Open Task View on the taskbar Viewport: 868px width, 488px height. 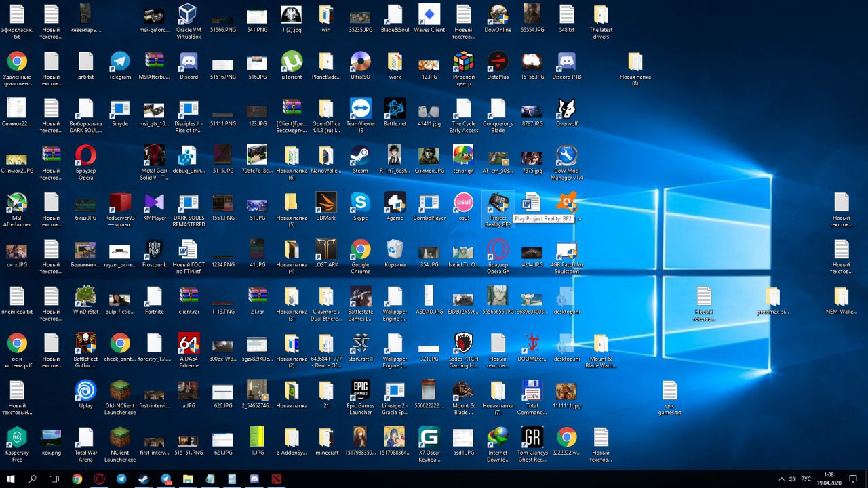(x=54, y=479)
